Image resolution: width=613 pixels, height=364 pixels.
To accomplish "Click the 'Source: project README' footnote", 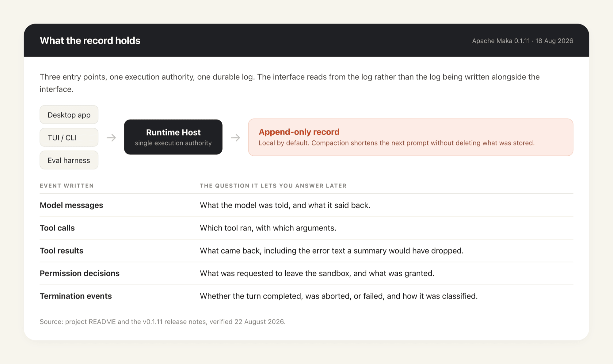I will (x=162, y=322).
